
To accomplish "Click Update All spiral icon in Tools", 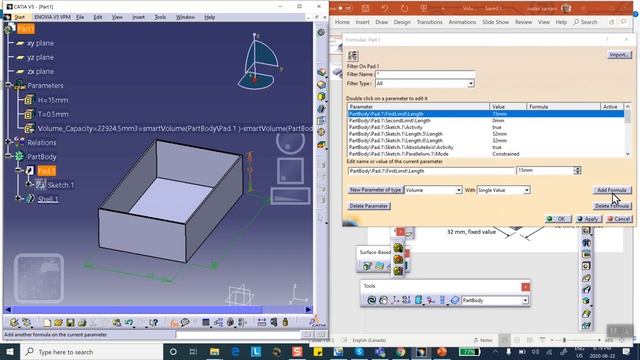I will [371, 300].
